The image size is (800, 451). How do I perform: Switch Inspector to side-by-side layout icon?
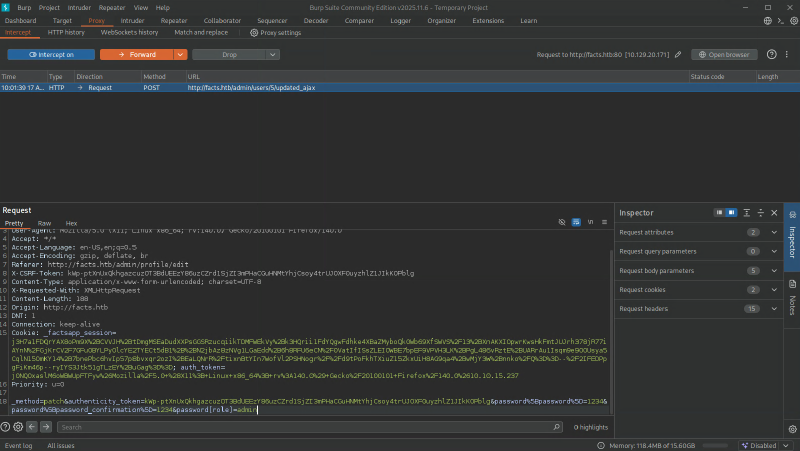point(719,213)
